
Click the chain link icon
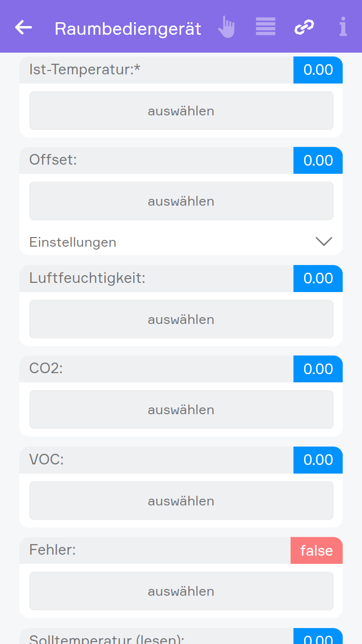[304, 27]
